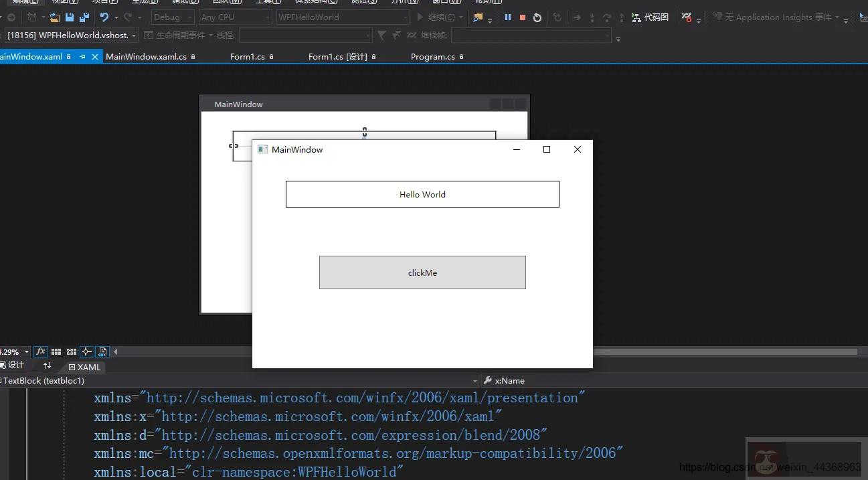Toggle snap grid display in the designer
This screenshot has width=868, height=480.
coord(56,351)
